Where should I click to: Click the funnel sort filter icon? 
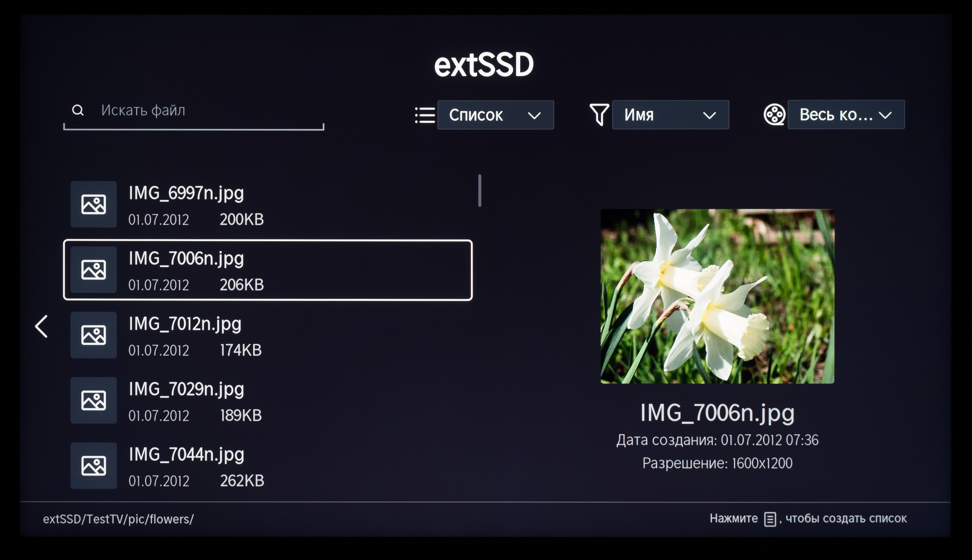pyautogui.click(x=599, y=115)
